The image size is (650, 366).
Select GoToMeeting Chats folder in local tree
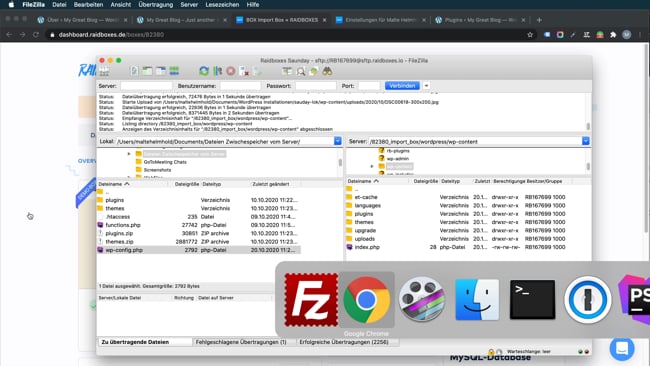(165, 162)
